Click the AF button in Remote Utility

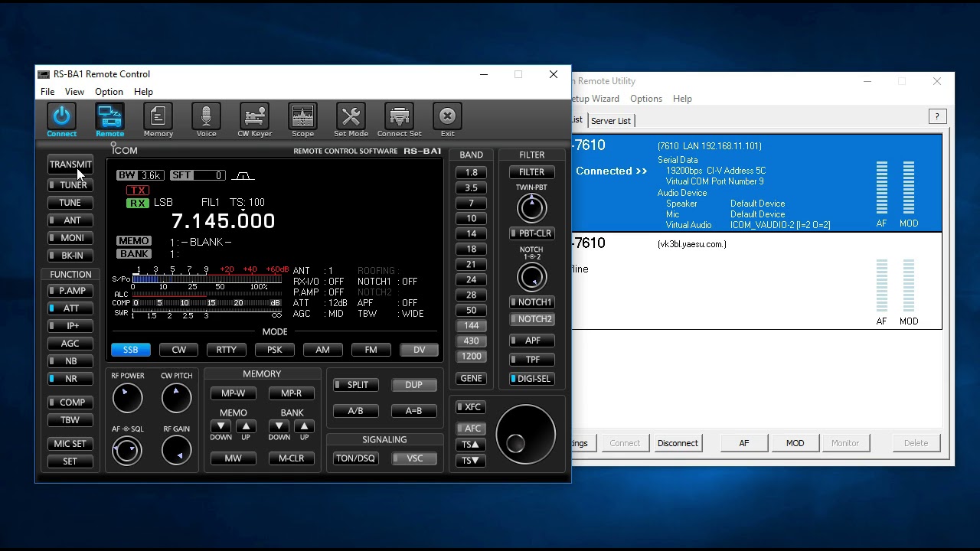tap(743, 443)
